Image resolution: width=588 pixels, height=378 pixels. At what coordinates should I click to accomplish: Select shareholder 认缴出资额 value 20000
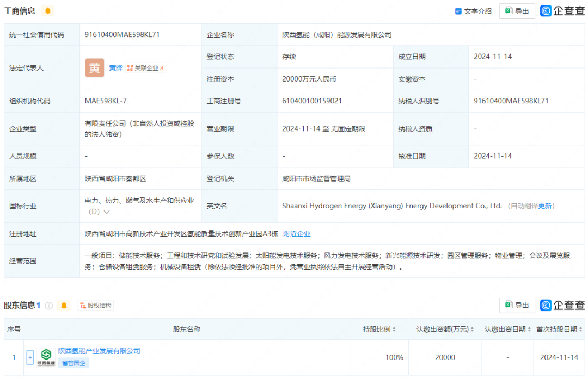[445, 357]
